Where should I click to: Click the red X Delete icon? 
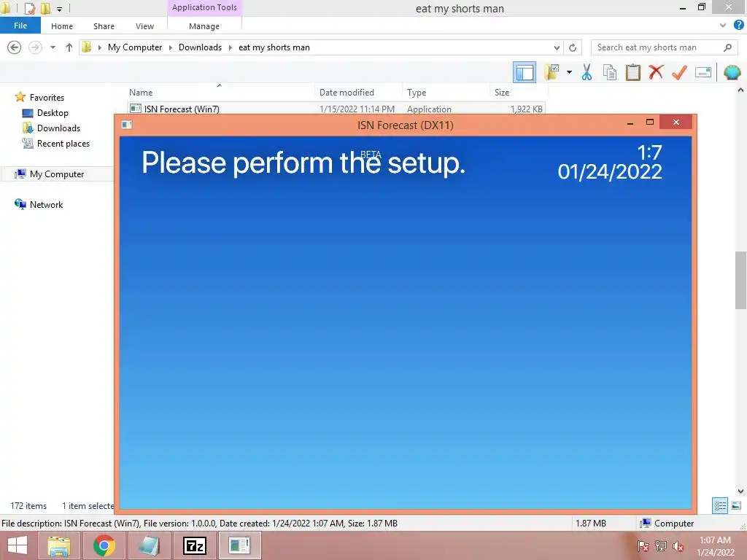point(656,72)
